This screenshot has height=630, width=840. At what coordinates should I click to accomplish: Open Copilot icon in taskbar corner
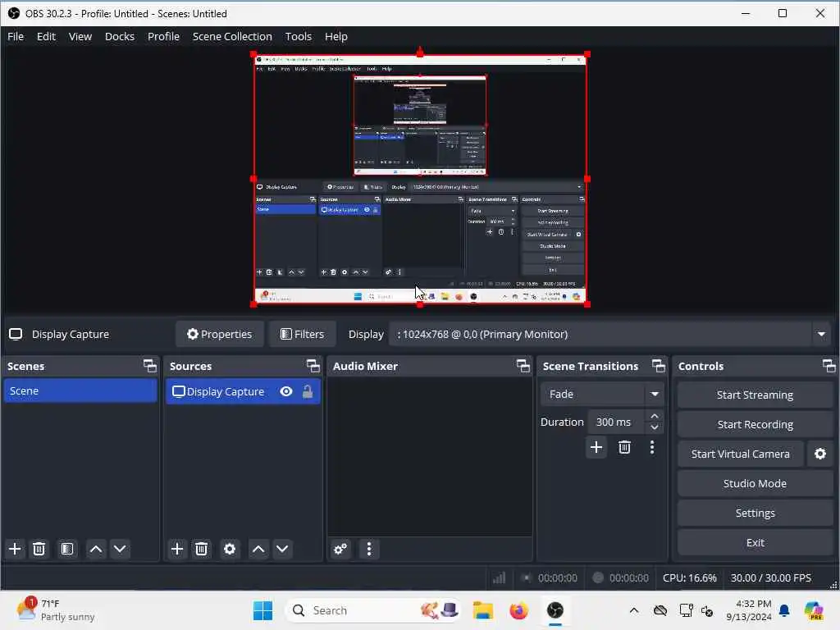click(814, 610)
